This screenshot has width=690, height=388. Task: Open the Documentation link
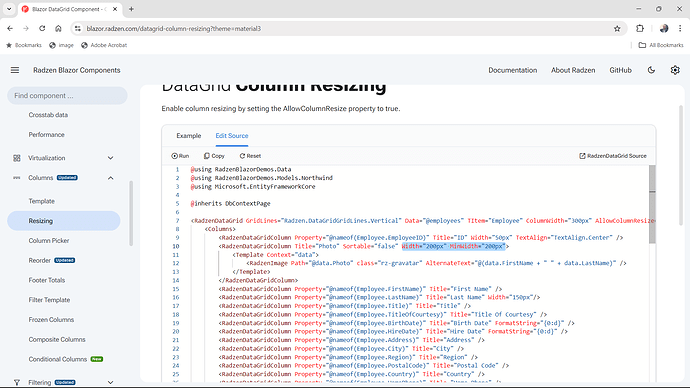click(x=513, y=70)
